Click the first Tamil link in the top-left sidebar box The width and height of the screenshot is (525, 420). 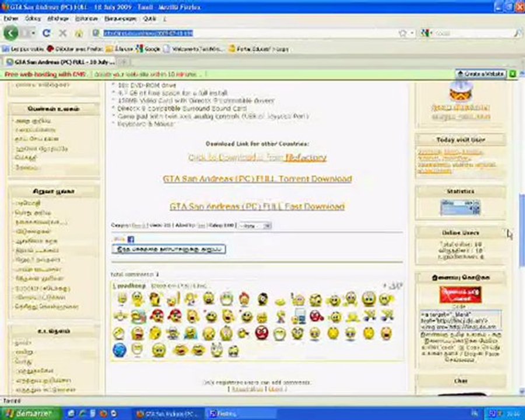point(43,85)
